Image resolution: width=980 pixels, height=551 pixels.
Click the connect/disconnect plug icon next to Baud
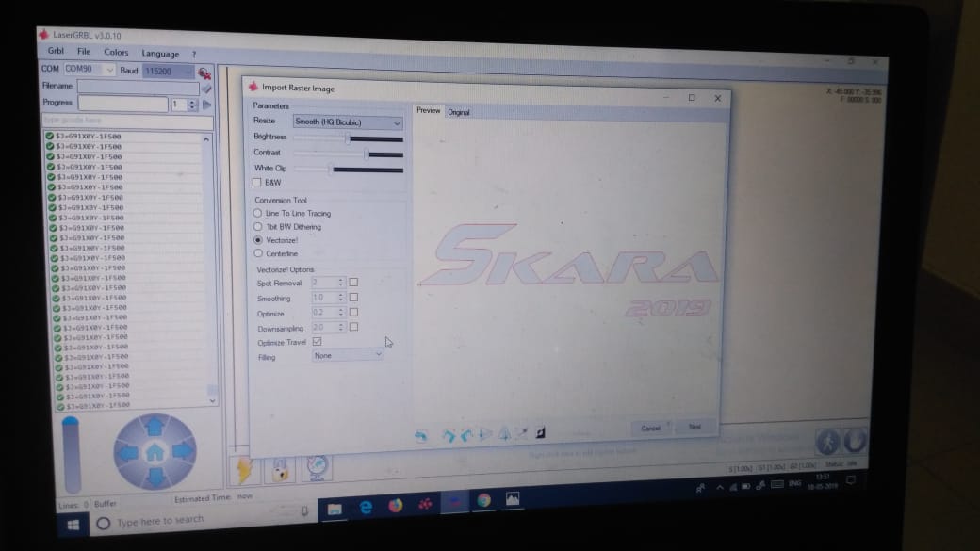pyautogui.click(x=204, y=73)
